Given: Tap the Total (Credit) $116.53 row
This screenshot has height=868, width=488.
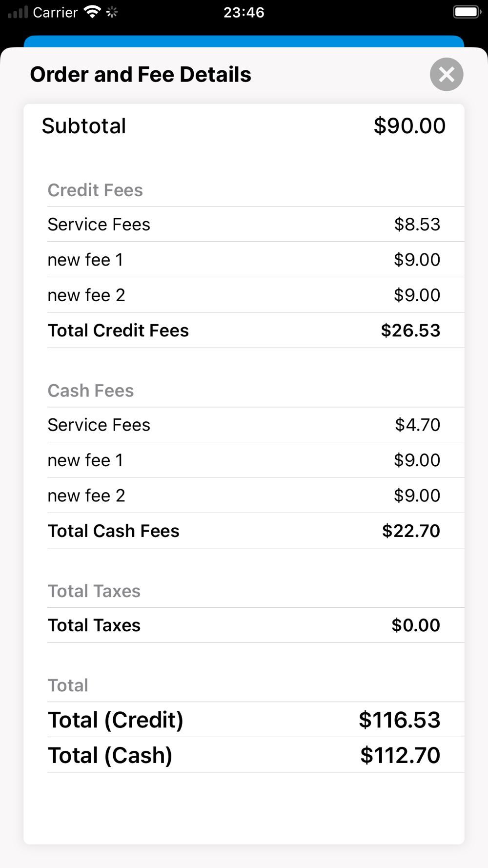Looking at the screenshot, I should click(x=256, y=720).
